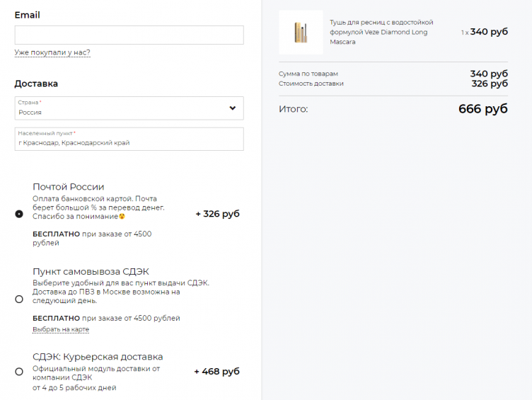The image size is (532, 400).
Task: Open the Veze Diamond Long Mascara product title
Action: (381, 33)
